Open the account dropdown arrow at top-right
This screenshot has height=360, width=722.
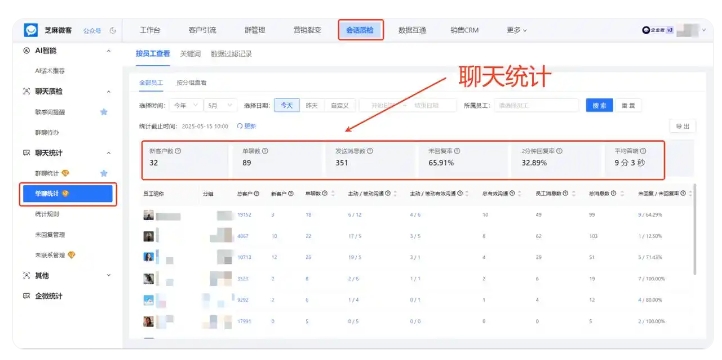[x=704, y=30]
